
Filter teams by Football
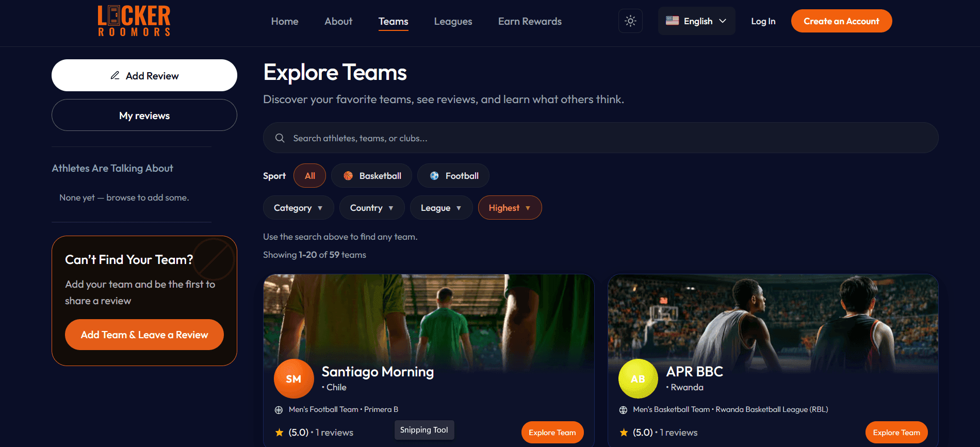click(453, 176)
